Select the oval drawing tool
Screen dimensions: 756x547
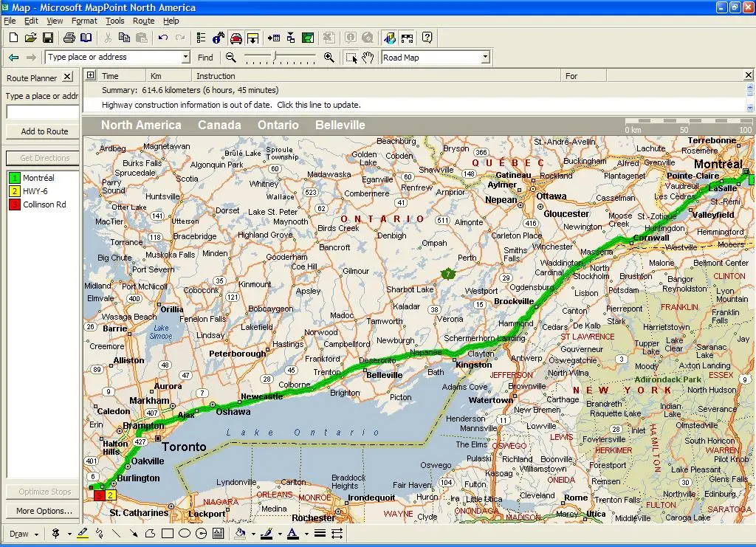tap(185, 533)
